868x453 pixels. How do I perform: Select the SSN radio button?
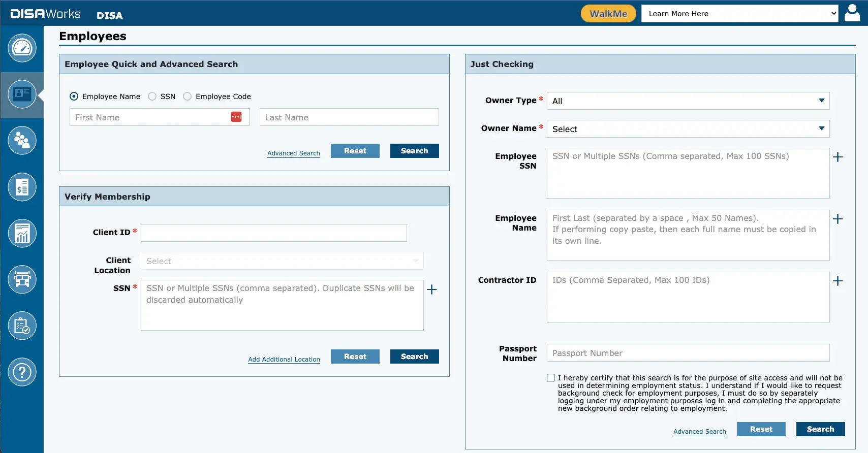152,96
